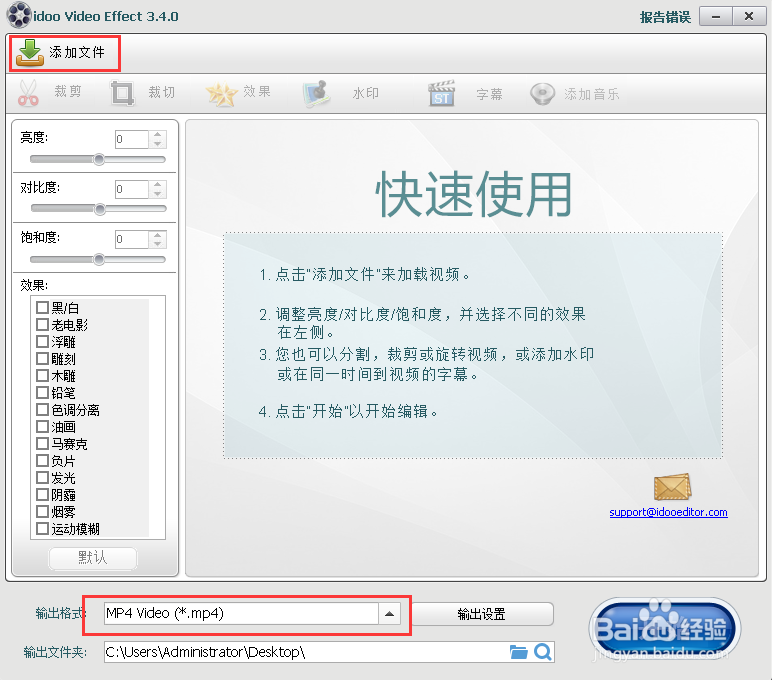Open the 裁切 toolbar label
This screenshot has width=772, height=680.
coord(161,92)
